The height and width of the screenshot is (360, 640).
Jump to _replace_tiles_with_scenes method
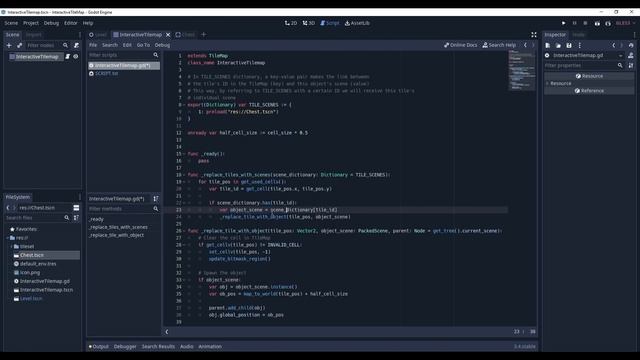click(x=119, y=227)
